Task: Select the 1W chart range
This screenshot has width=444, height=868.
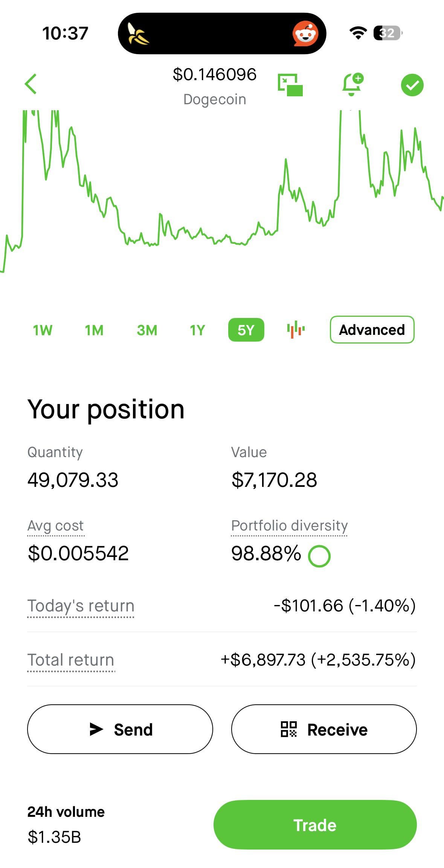Action: tap(43, 330)
